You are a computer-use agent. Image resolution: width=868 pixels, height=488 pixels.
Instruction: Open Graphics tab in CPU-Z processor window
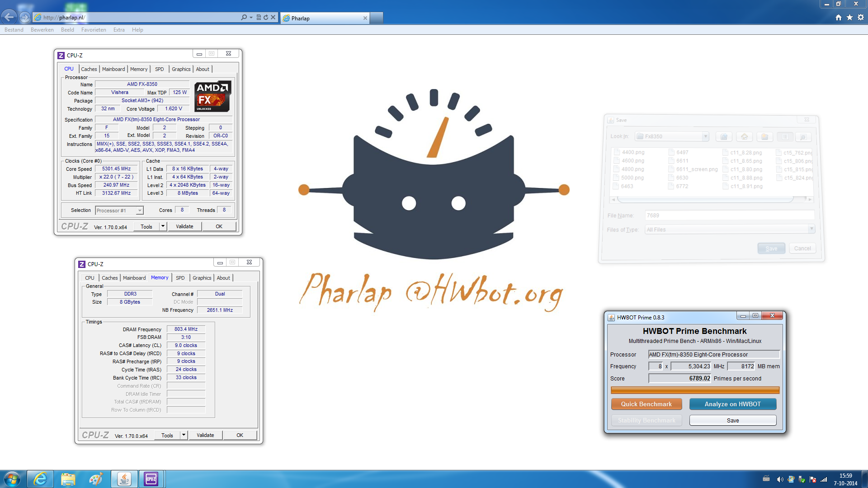point(181,69)
